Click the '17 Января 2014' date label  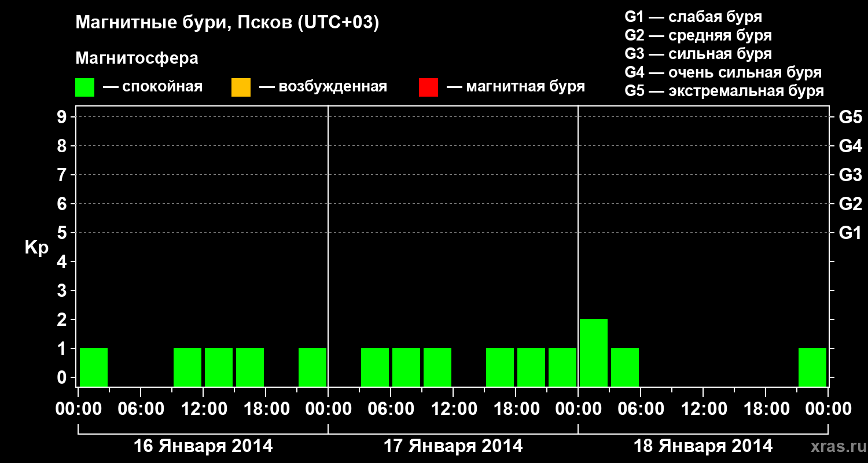click(x=453, y=446)
